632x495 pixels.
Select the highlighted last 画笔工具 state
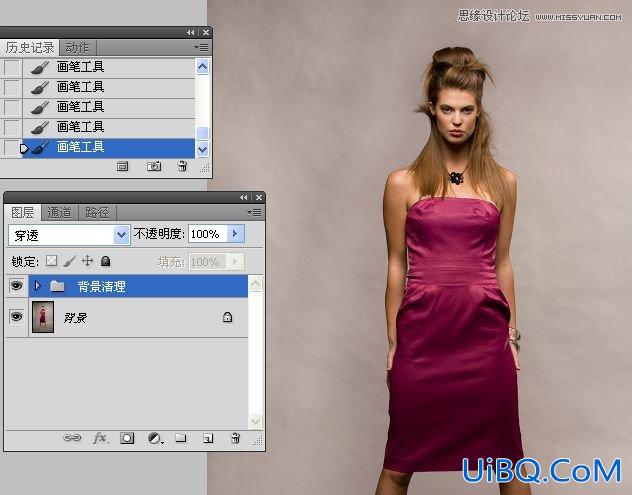109,148
